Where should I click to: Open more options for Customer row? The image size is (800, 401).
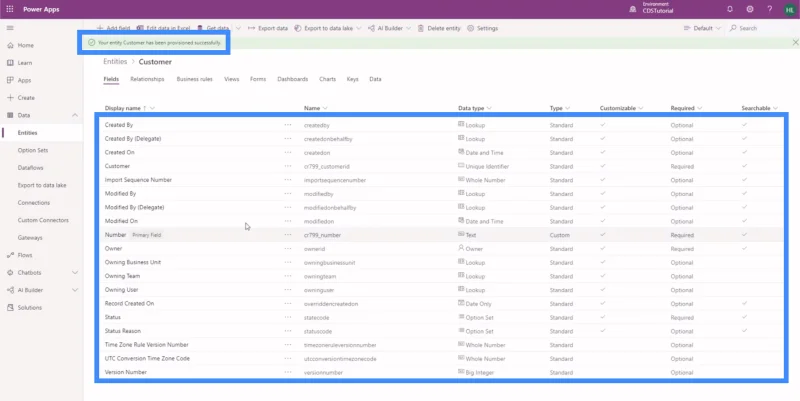coord(288,166)
